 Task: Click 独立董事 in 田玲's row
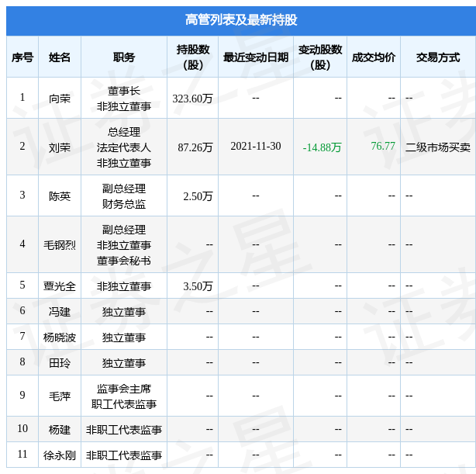click(124, 363)
